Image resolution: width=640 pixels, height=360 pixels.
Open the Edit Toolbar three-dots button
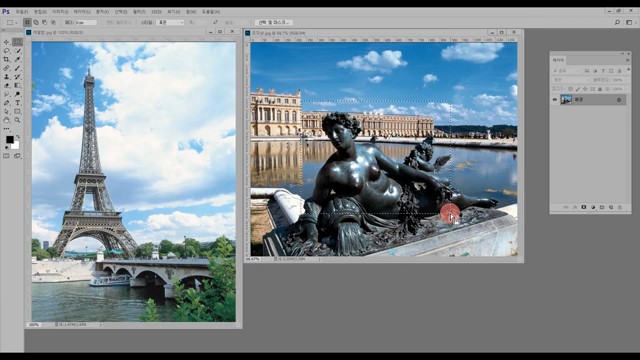(x=6, y=129)
